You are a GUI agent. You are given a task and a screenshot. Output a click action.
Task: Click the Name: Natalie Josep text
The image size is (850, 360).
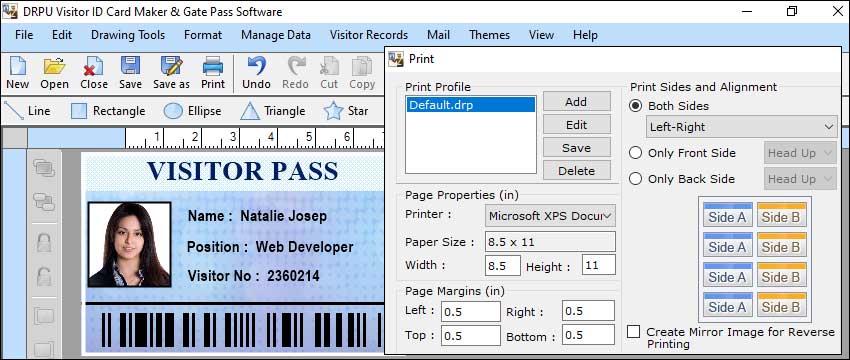click(257, 216)
